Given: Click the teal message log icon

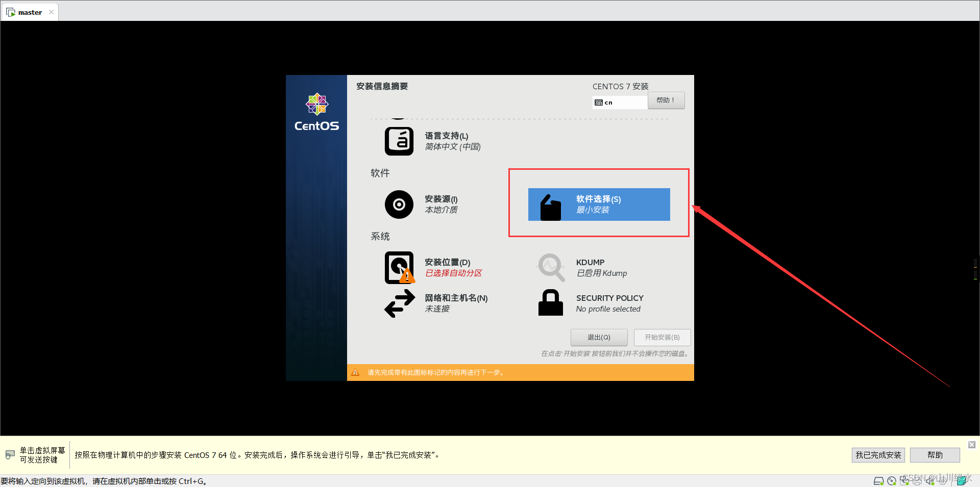Looking at the screenshot, I should 962,481.
